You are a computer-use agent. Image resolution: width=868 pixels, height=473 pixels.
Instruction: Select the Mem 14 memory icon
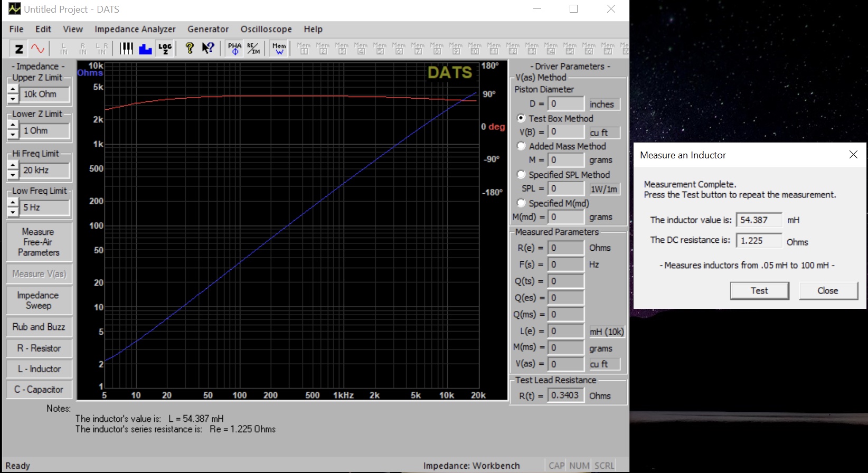coord(551,49)
